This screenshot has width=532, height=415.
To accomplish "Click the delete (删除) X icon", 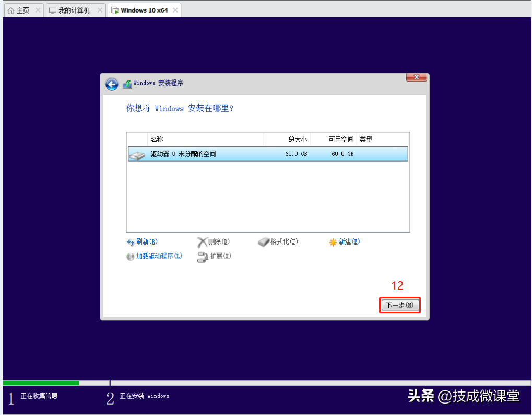I will pos(202,242).
